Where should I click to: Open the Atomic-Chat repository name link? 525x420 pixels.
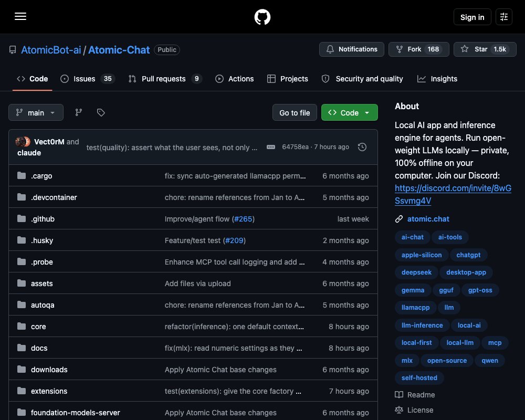[x=119, y=50]
